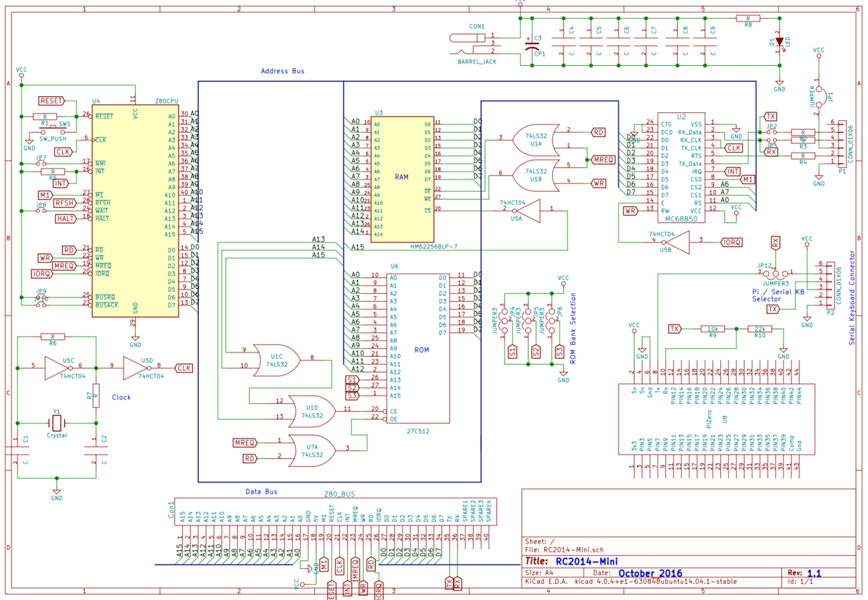Screen dimensions: 868x600
Task: Click the Y1 crystal symbol
Action: [x=56, y=423]
